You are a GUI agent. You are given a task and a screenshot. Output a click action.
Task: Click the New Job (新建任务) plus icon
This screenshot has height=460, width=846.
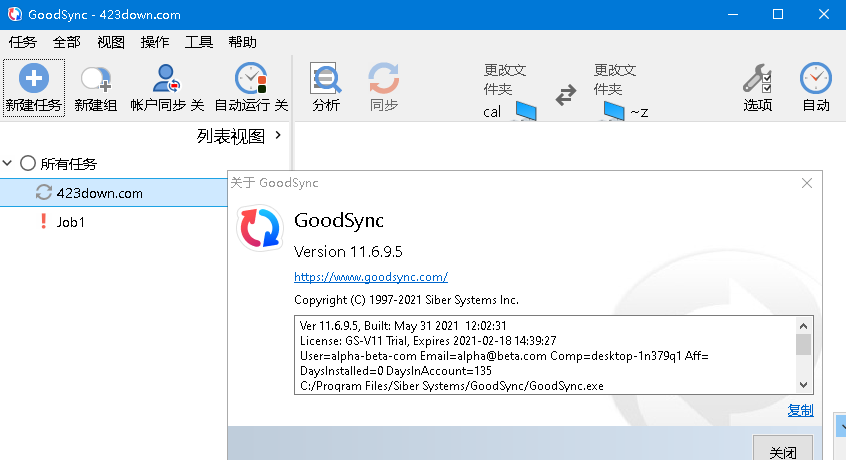pyautogui.click(x=34, y=78)
